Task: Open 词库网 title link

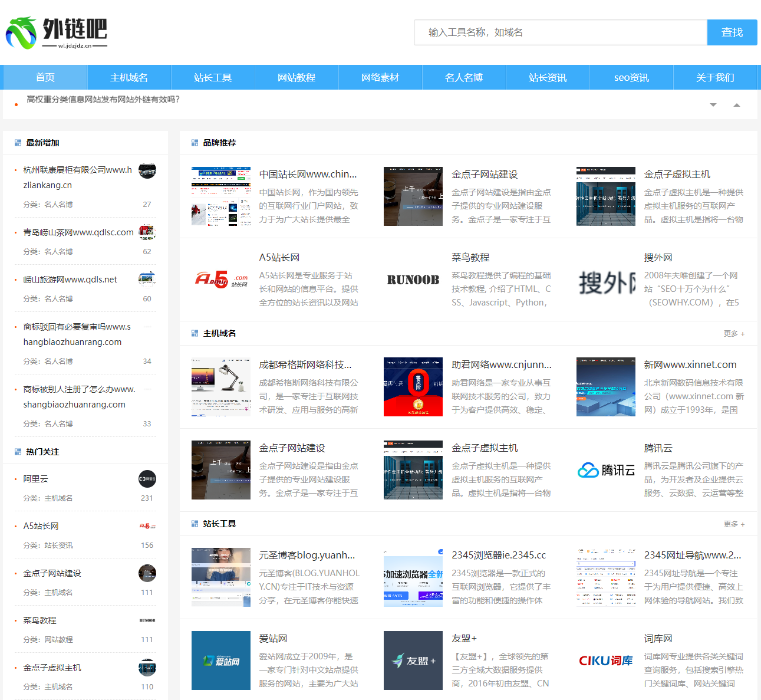Action: tap(658, 638)
